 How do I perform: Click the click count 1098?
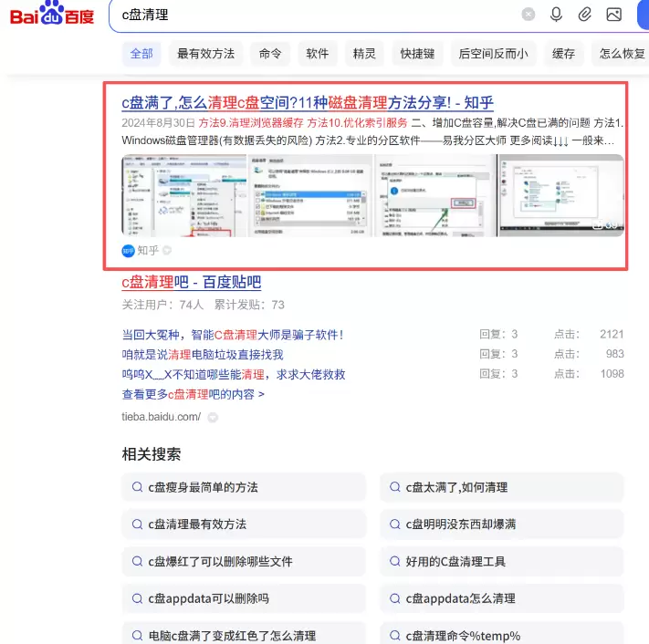click(x=612, y=374)
